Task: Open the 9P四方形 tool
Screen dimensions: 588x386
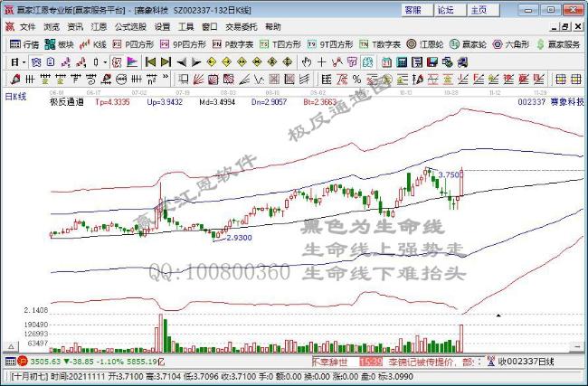Action: pos(183,44)
